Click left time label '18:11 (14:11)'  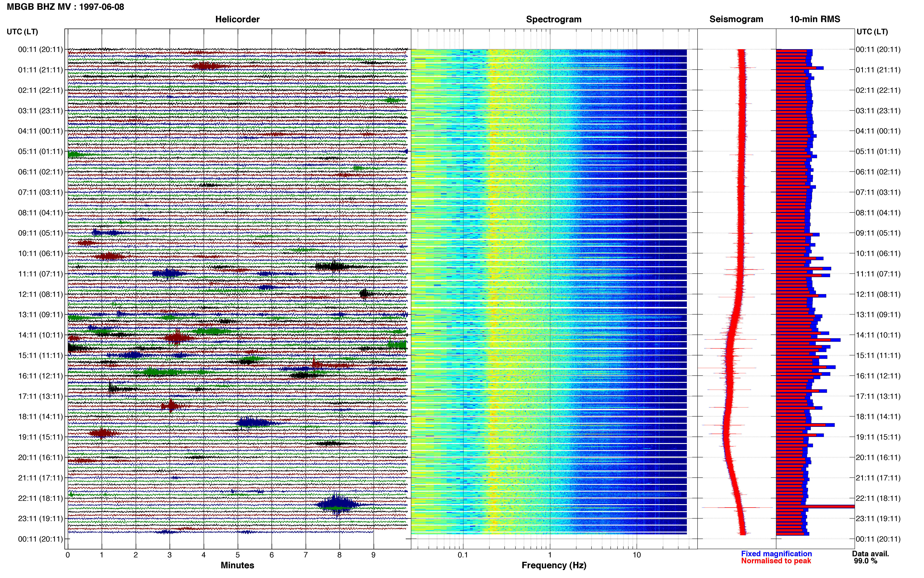click(41, 417)
